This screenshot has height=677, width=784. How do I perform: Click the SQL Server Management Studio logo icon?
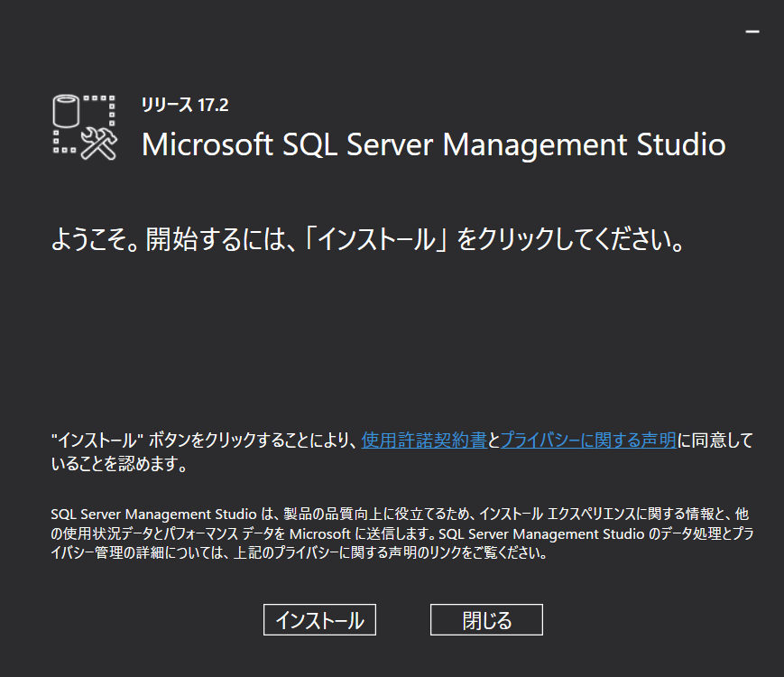tap(85, 127)
